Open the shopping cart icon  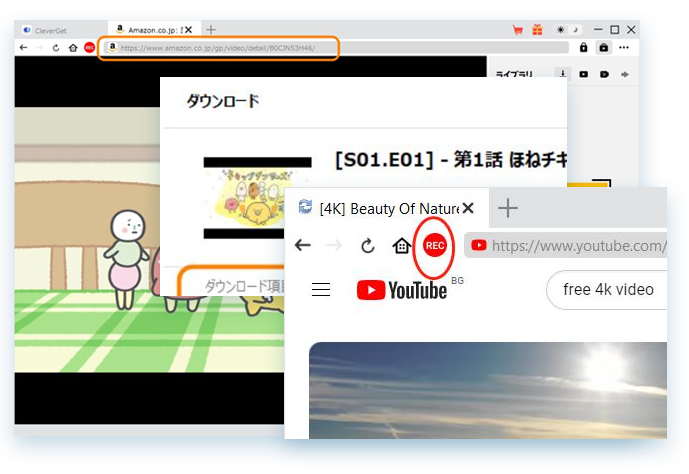(518, 30)
